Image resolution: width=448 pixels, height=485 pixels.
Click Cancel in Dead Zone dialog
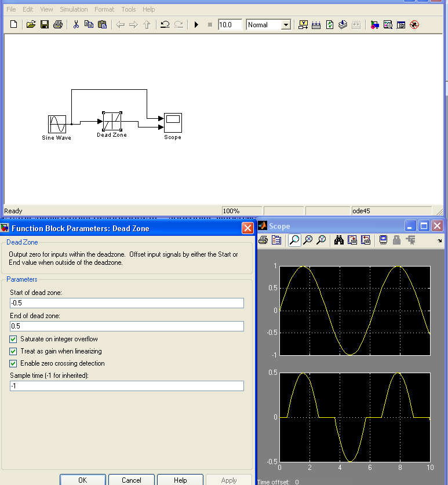coord(131,480)
